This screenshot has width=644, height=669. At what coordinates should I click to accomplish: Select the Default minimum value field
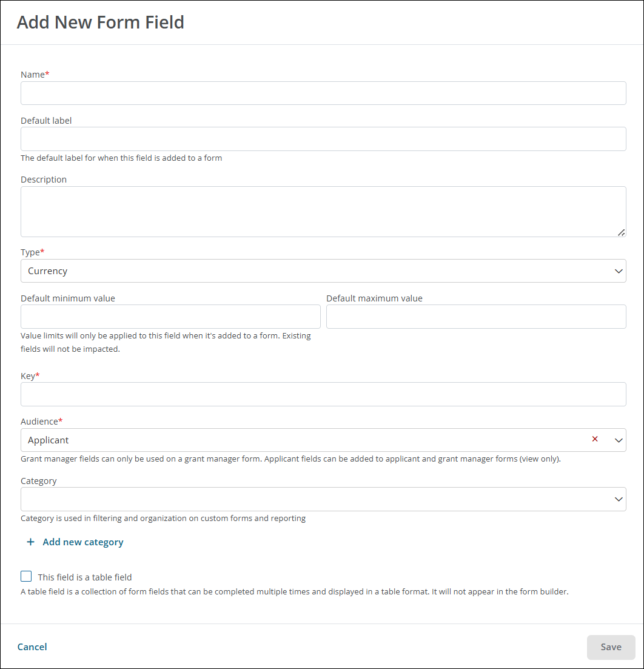coord(170,317)
